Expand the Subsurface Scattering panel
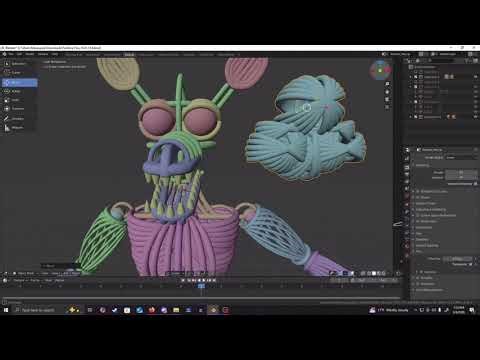This screenshot has width=480, height=360. coord(431,209)
